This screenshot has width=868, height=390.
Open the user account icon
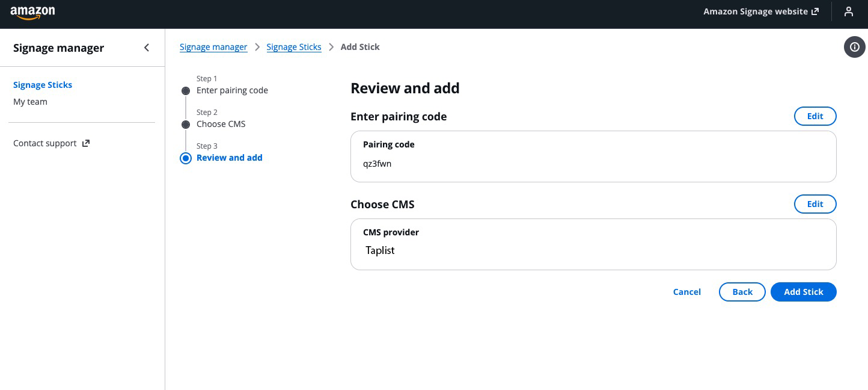[x=848, y=11]
